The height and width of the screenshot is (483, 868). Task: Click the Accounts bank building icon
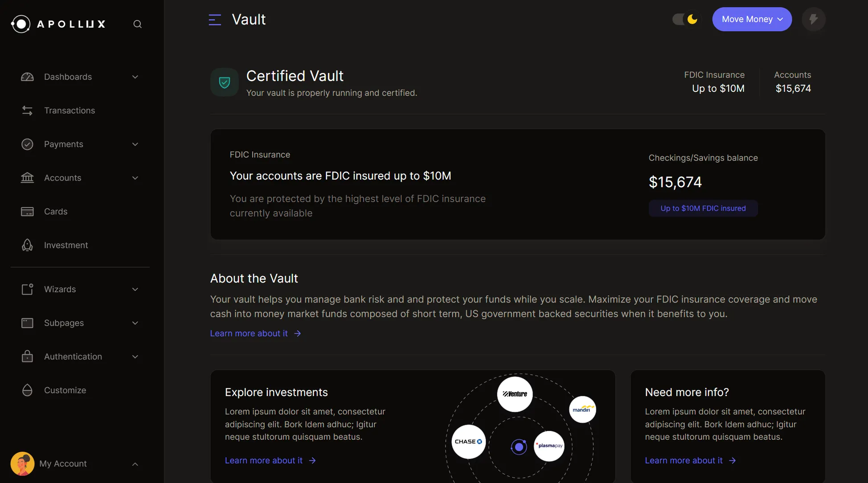pyautogui.click(x=27, y=178)
